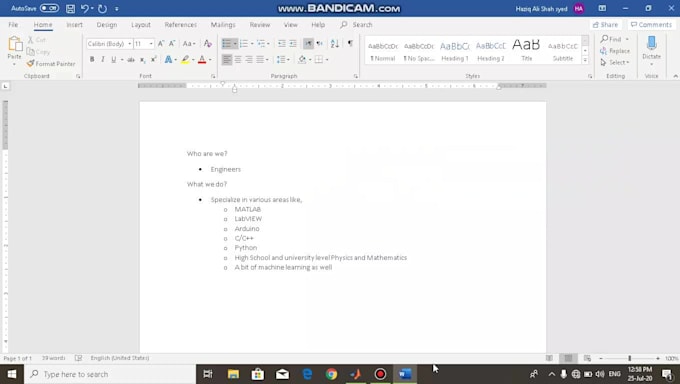Click Format Painter
680x384 pixels.
pyautogui.click(x=51, y=64)
